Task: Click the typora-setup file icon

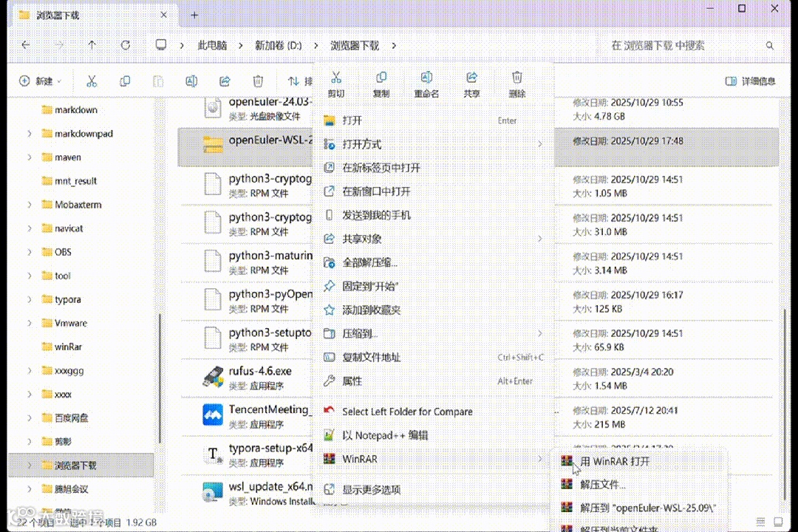Action: click(213, 454)
